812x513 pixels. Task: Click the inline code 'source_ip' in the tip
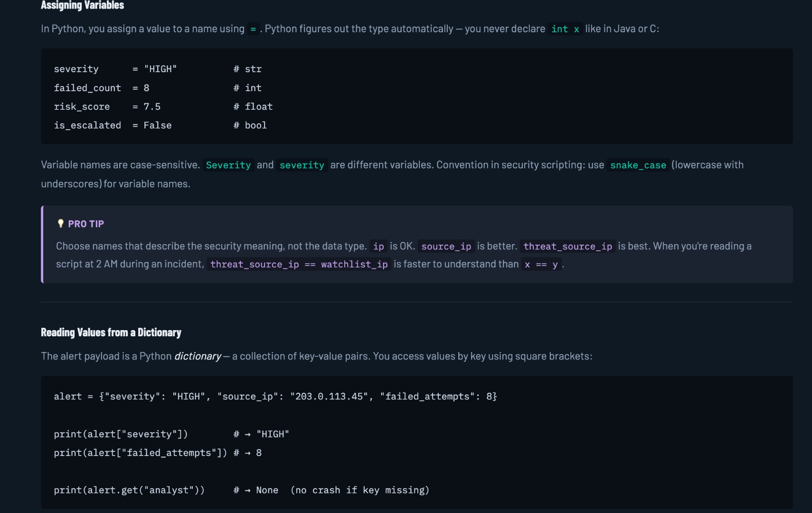click(x=446, y=246)
